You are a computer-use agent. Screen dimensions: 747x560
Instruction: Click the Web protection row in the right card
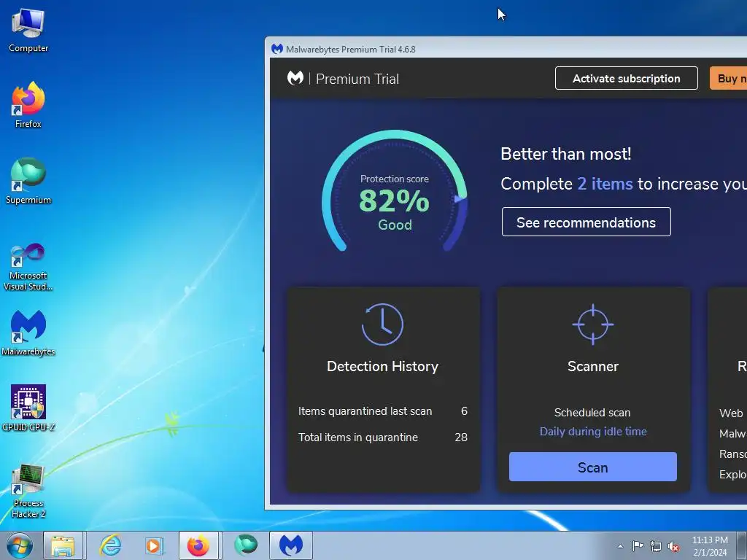(732, 413)
